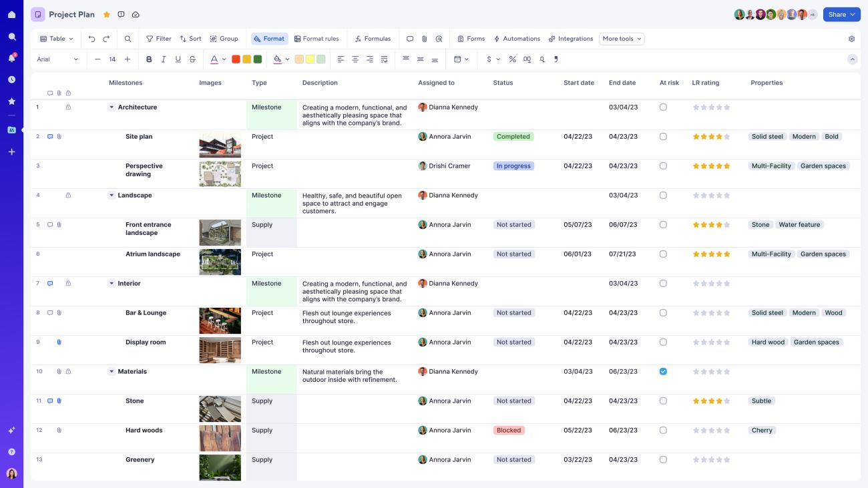Open the More tools dropdown
Viewport: 868px width, 488px height.
[x=620, y=38]
